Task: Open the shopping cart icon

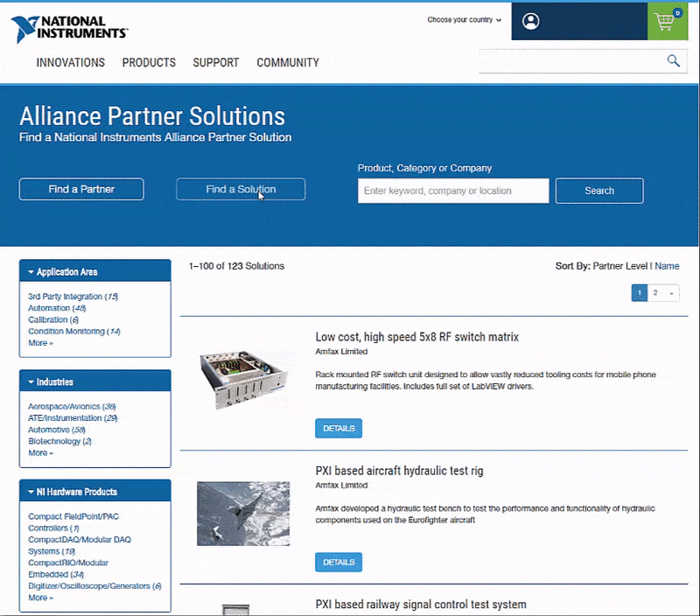Action: (x=666, y=22)
